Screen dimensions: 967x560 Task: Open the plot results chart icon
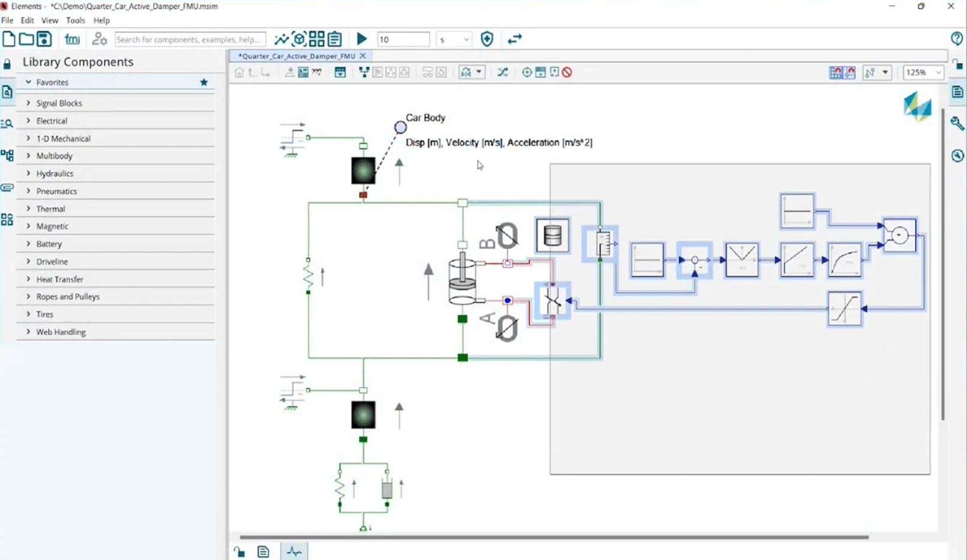(x=281, y=40)
